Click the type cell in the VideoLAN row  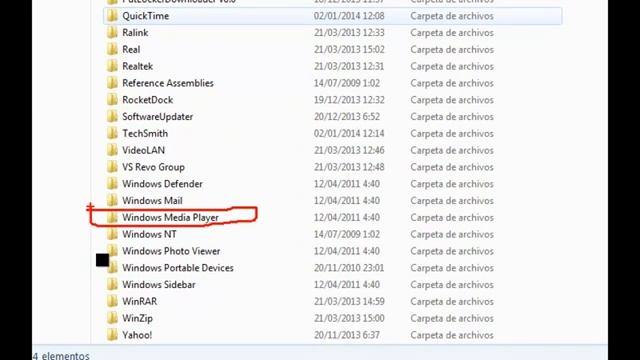click(x=452, y=150)
